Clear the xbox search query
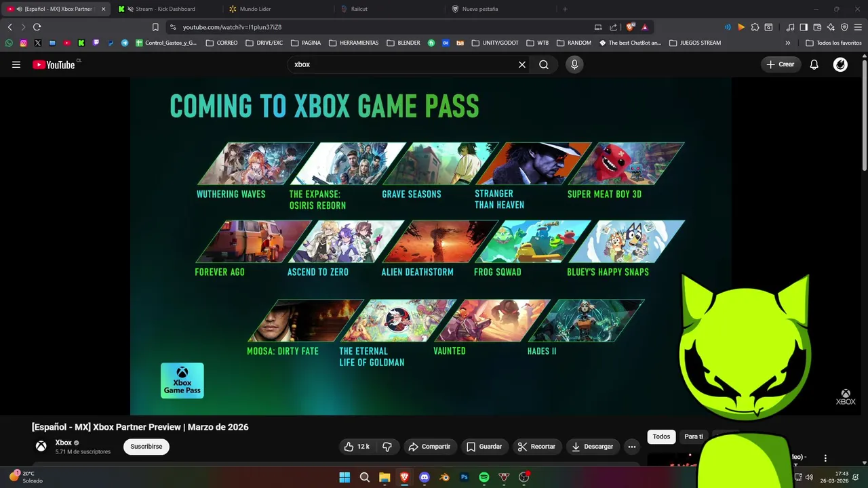The width and height of the screenshot is (868, 488). pos(522,64)
